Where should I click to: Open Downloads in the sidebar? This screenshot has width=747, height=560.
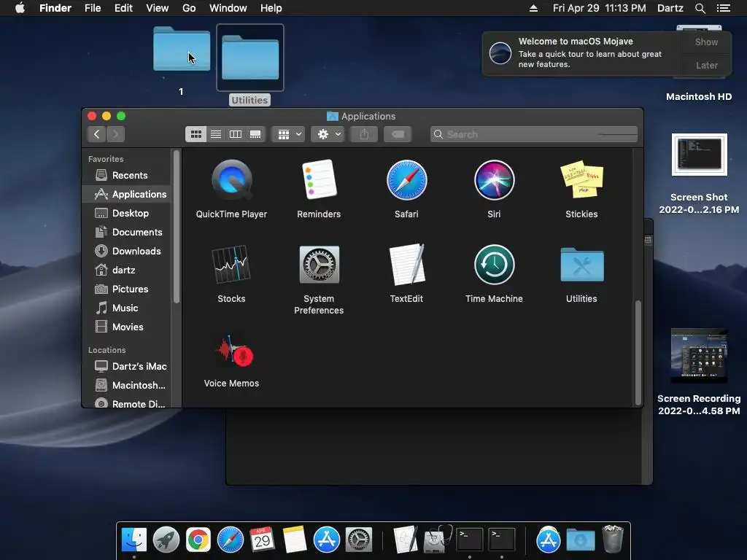(x=126, y=251)
